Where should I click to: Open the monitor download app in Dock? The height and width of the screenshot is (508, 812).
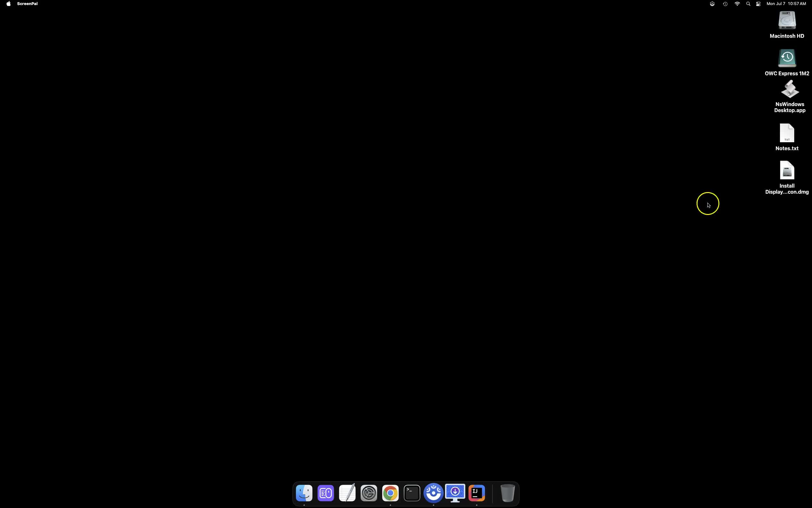click(x=455, y=493)
